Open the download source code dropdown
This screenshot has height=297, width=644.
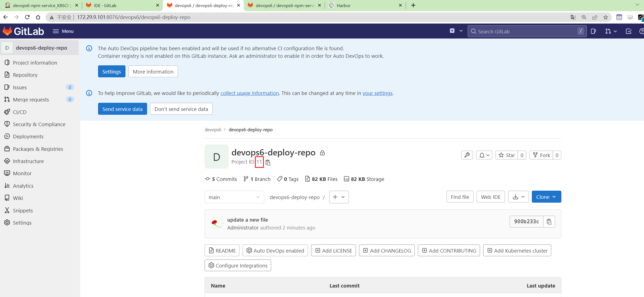[x=518, y=197]
